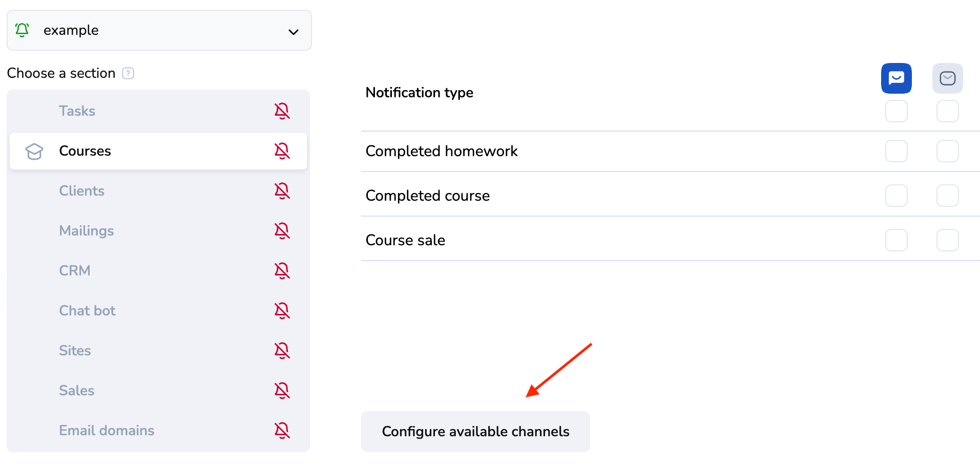The width and height of the screenshot is (980, 468).
Task: Select the Sites section
Action: 75,351
